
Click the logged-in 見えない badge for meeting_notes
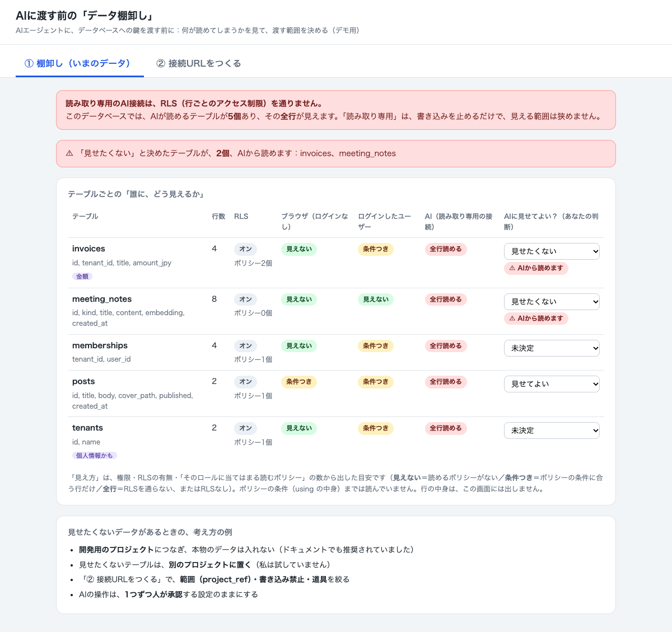376,299
